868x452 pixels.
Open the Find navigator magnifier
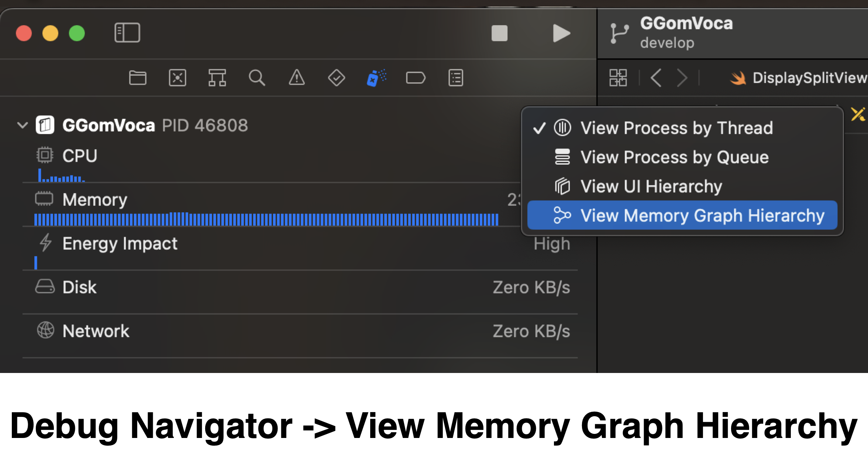[257, 78]
